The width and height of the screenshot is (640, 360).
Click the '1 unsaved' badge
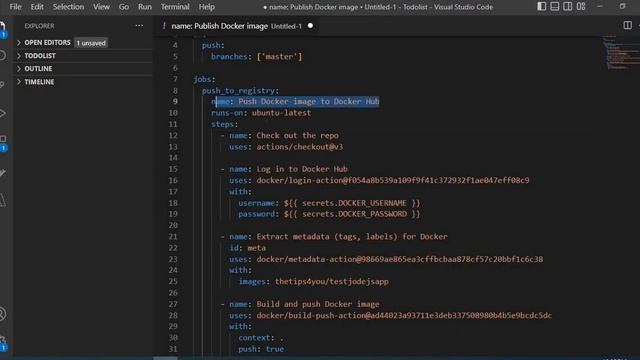point(91,43)
